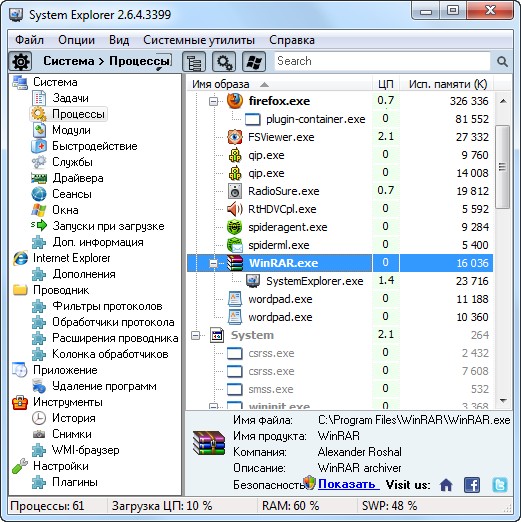Viewport: 521px width, 522px height.
Task: Click the Службы gears icon
Action: click(x=39, y=162)
